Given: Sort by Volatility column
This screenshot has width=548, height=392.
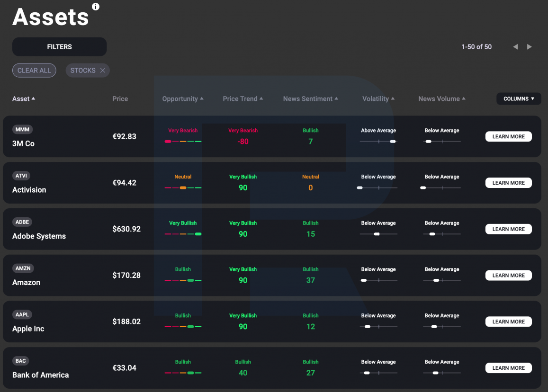Looking at the screenshot, I should tap(378, 99).
